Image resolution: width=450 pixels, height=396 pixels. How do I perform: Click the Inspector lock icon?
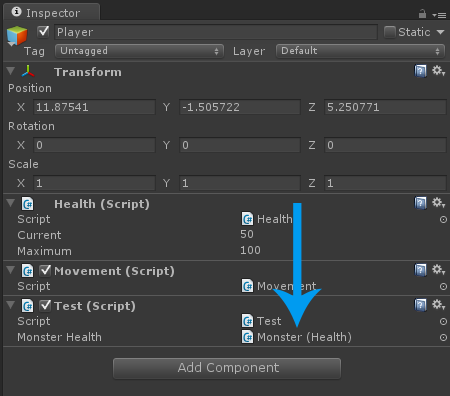(x=422, y=14)
